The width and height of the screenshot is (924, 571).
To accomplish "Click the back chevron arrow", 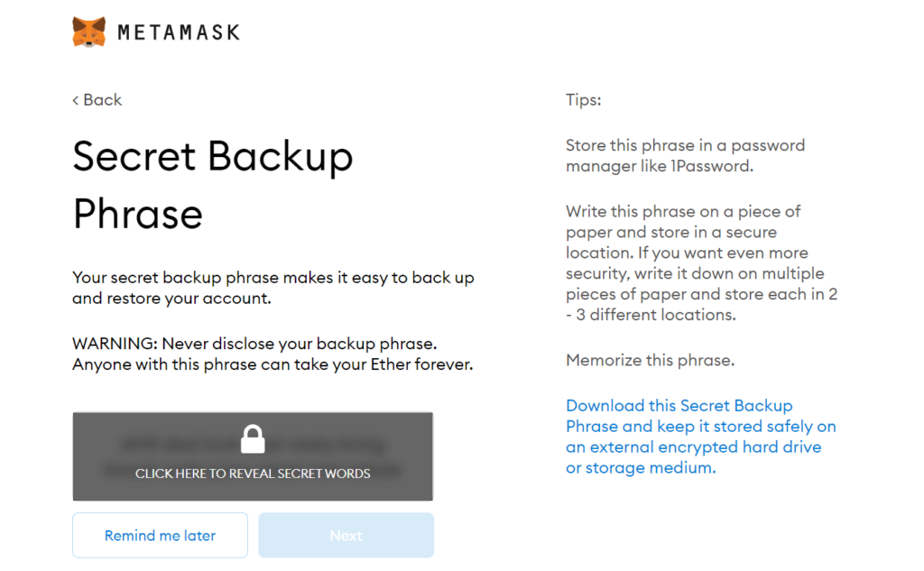I will (76, 100).
